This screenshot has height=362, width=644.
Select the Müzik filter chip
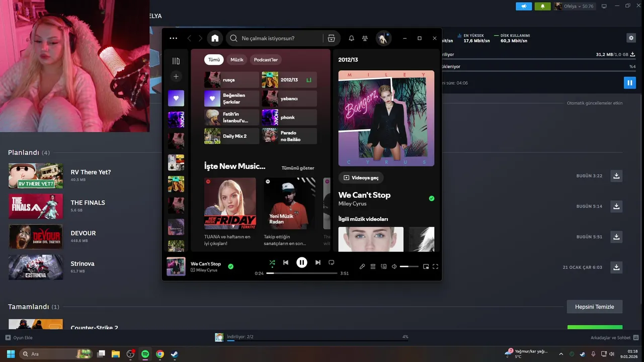point(237,60)
